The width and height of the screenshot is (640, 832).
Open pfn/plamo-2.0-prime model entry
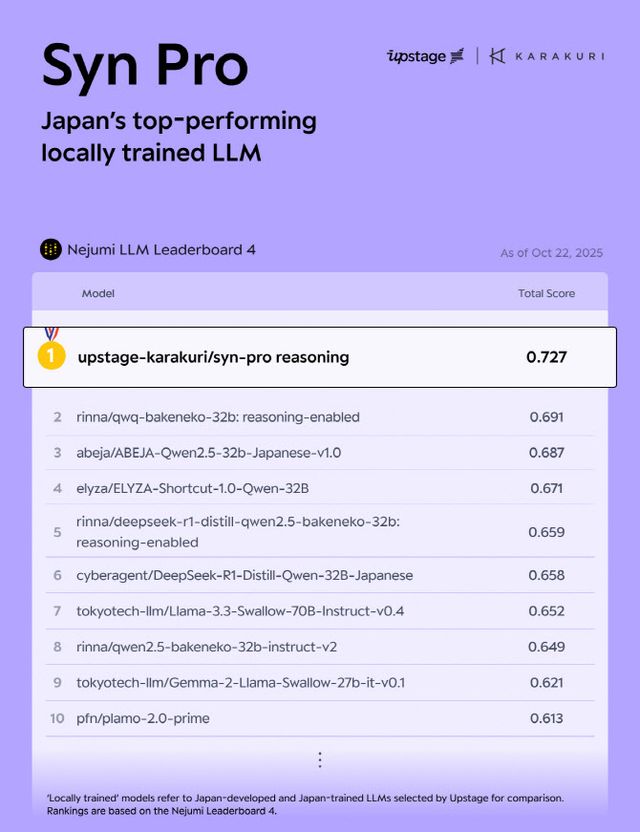[143, 718]
